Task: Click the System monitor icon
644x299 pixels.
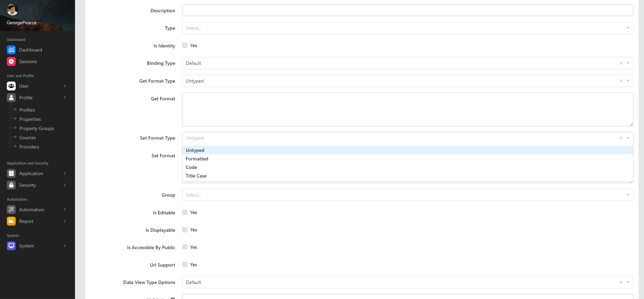Action: (11, 246)
